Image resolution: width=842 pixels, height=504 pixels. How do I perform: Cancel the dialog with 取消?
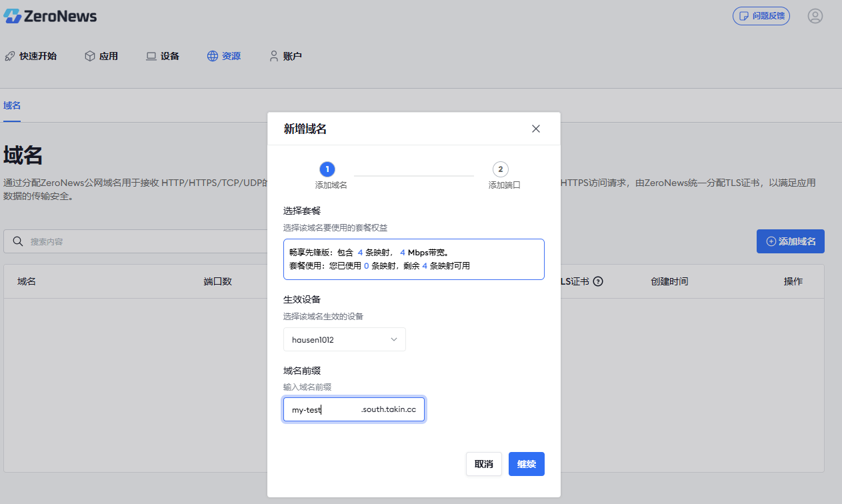(483, 463)
